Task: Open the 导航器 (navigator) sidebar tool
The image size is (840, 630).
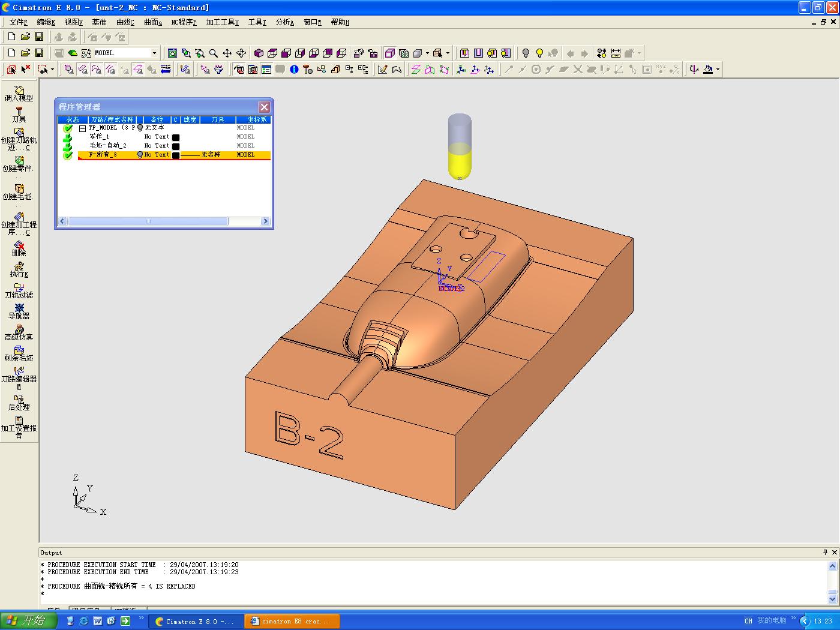Action: [19, 311]
